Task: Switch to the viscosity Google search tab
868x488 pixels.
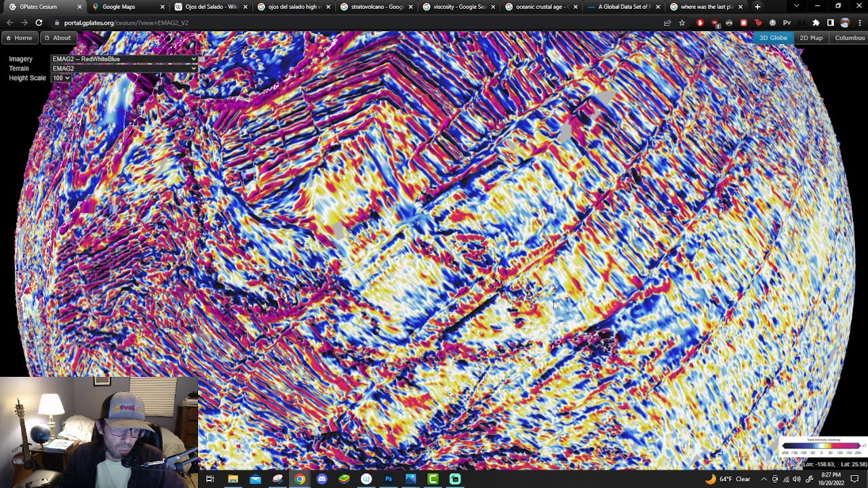Action: click(x=458, y=7)
